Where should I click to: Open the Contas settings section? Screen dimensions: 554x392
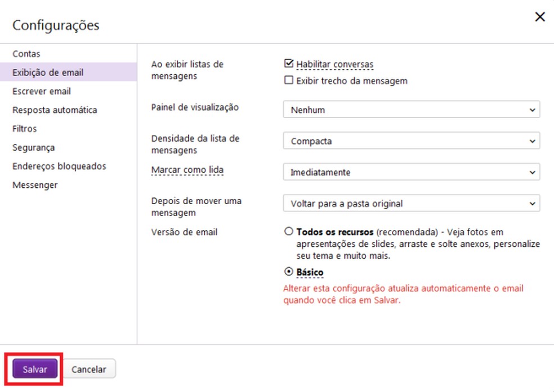(x=26, y=53)
